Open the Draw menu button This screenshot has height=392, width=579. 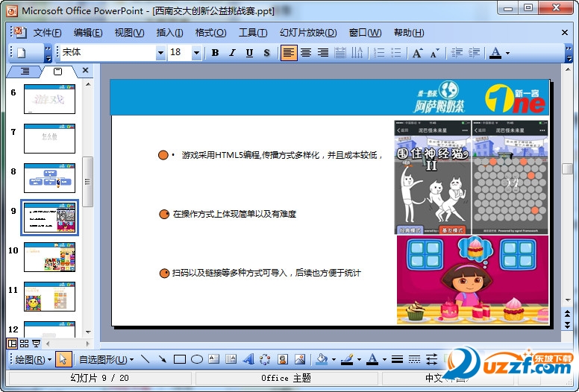(33, 359)
